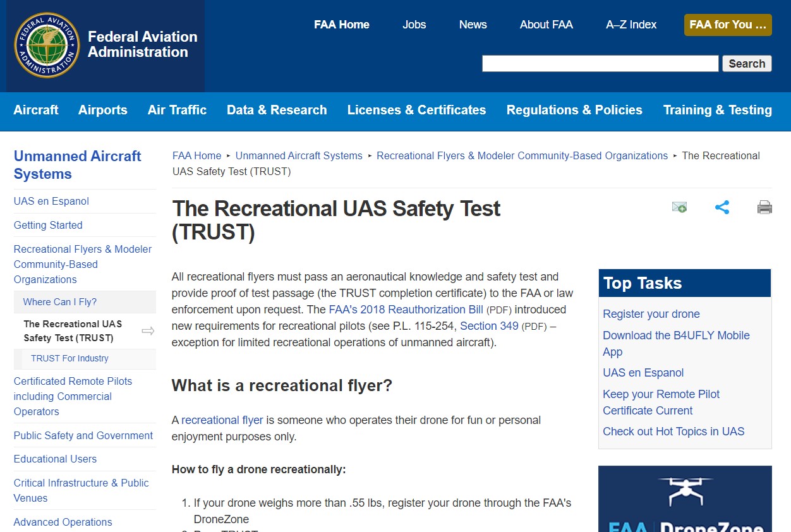Open the Section 349 PDF link
The image size is (791, 532).
coord(489,326)
